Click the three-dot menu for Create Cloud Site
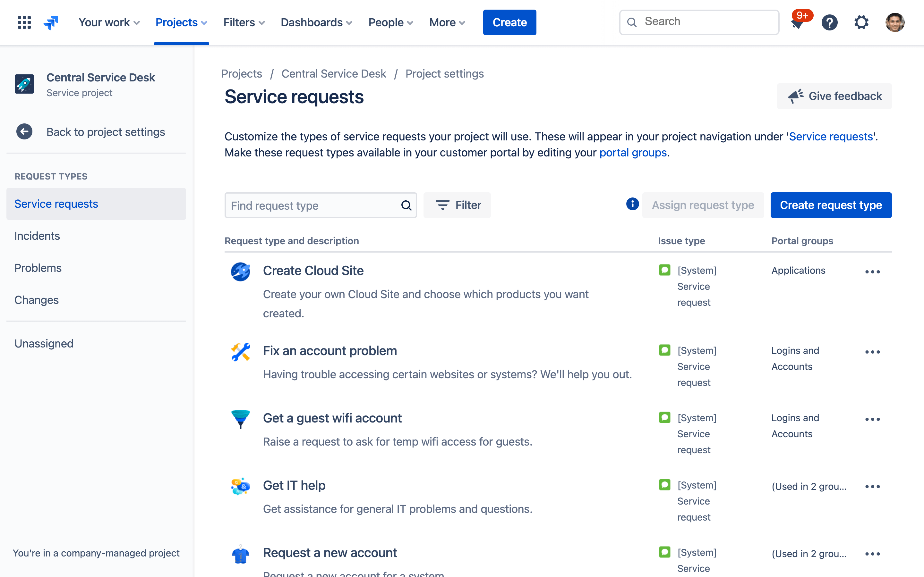The height and width of the screenshot is (577, 924). pos(873,271)
